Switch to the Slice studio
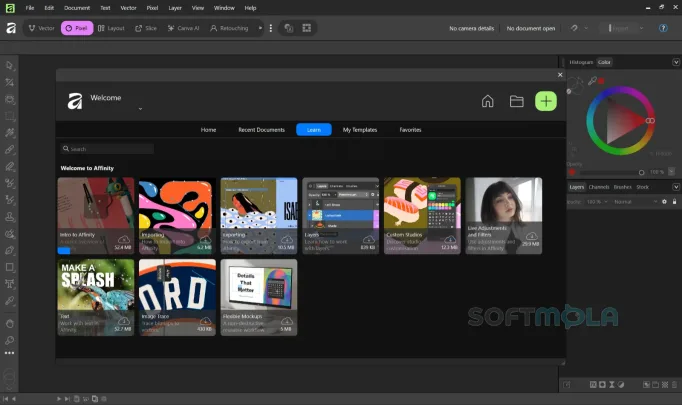682x405 pixels. (146, 28)
